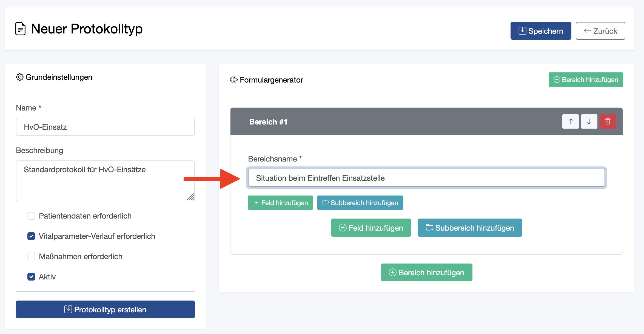
Task: Click the Name field label
Action: (29, 108)
